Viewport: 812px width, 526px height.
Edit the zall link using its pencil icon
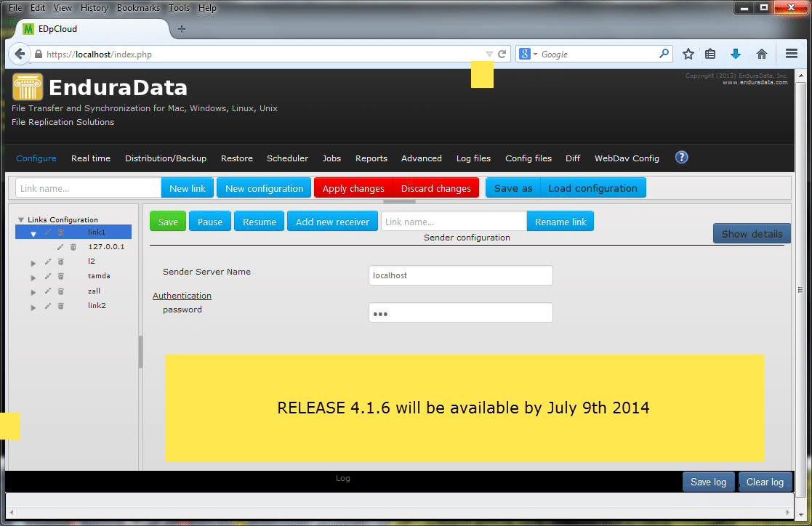(47, 291)
